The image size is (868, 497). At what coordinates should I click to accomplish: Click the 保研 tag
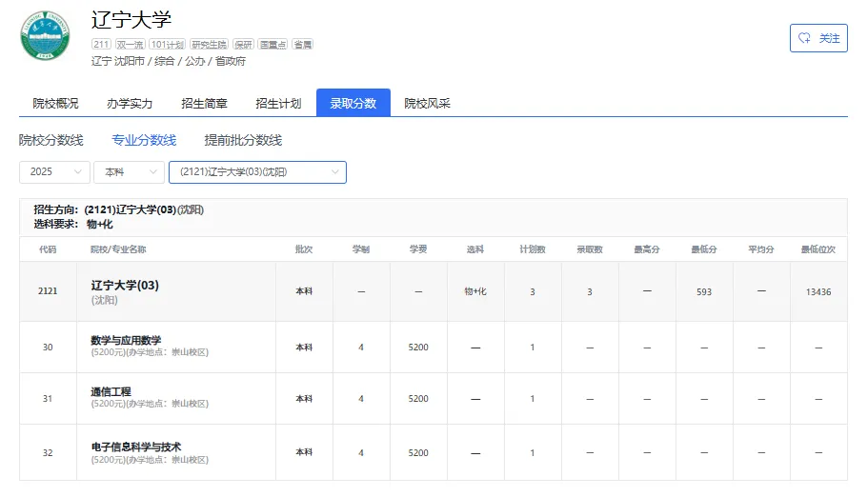tap(243, 45)
